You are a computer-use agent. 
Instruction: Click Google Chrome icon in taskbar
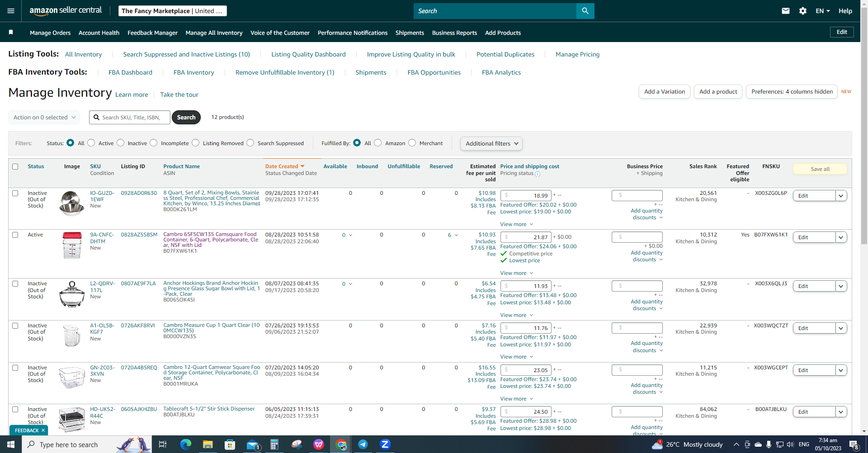click(341, 444)
